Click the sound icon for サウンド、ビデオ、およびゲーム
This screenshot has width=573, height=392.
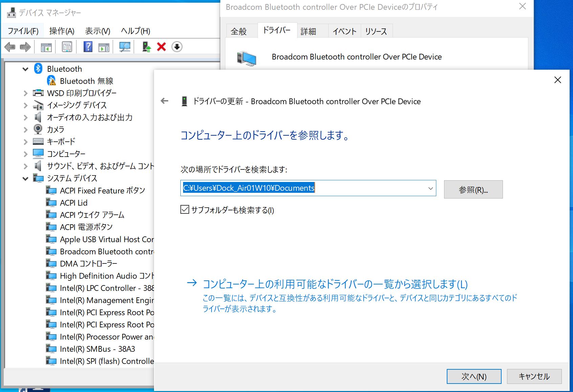pyautogui.click(x=38, y=166)
